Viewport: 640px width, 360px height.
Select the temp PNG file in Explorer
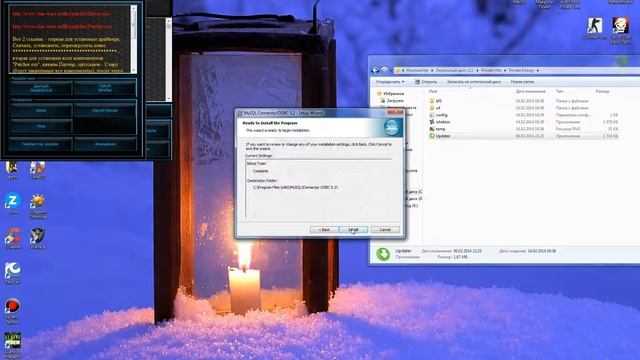(x=524, y=129)
